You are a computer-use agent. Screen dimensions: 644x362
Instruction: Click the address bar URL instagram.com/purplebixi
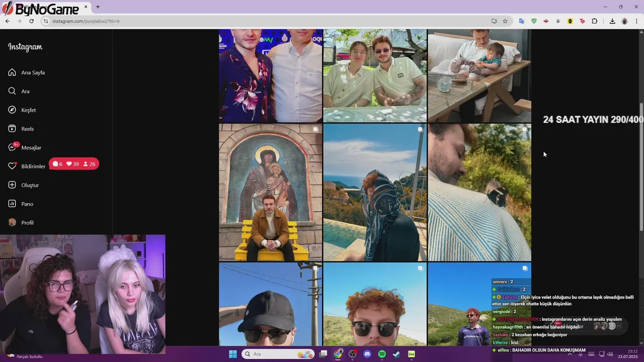(x=86, y=21)
